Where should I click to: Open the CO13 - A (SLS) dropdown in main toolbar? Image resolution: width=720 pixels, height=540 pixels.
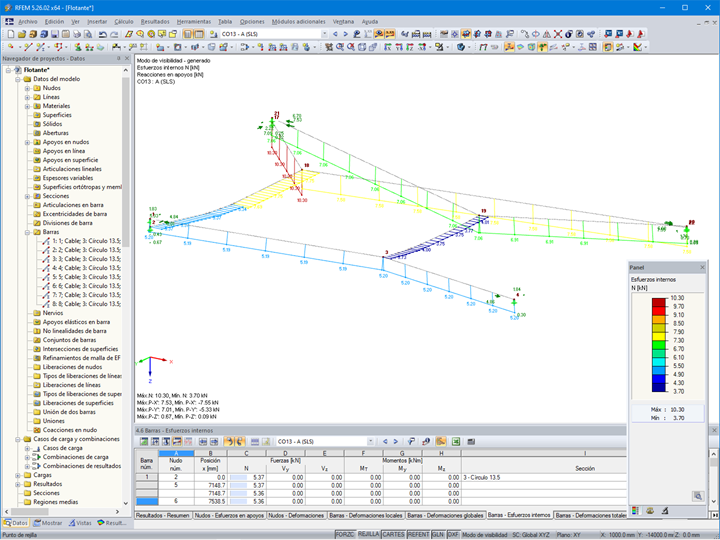[x=324, y=34]
